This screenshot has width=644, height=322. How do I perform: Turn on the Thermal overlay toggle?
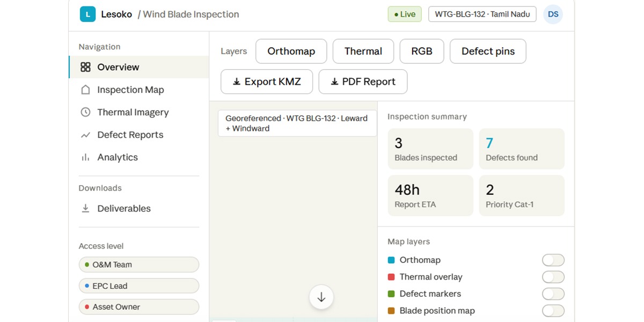pos(553,277)
